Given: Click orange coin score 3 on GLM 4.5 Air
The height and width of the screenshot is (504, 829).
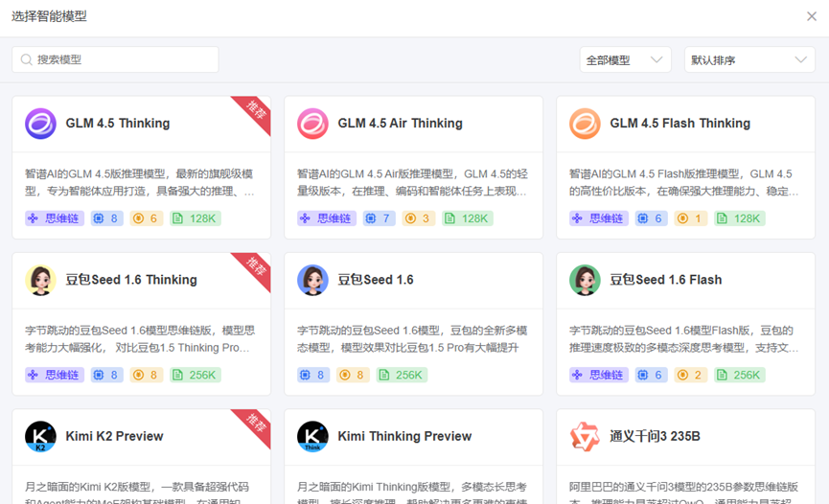Looking at the screenshot, I should coord(419,218).
